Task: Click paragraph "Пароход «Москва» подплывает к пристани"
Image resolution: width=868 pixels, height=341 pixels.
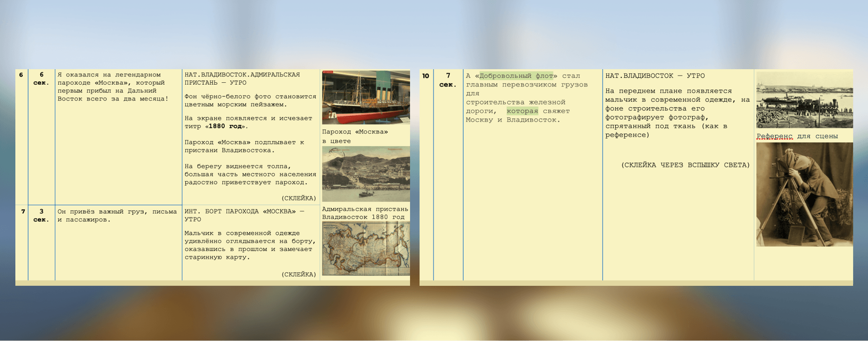Action: [244, 146]
